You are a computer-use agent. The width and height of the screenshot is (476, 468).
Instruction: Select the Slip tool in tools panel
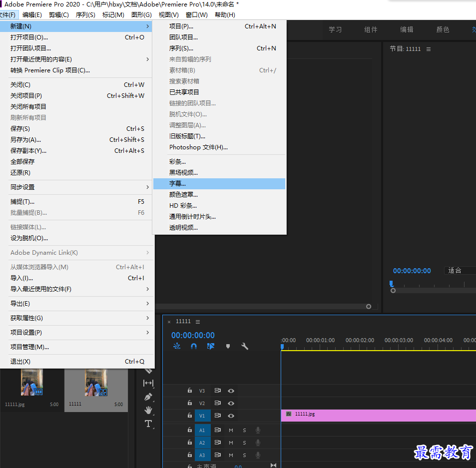tap(148, 383)
